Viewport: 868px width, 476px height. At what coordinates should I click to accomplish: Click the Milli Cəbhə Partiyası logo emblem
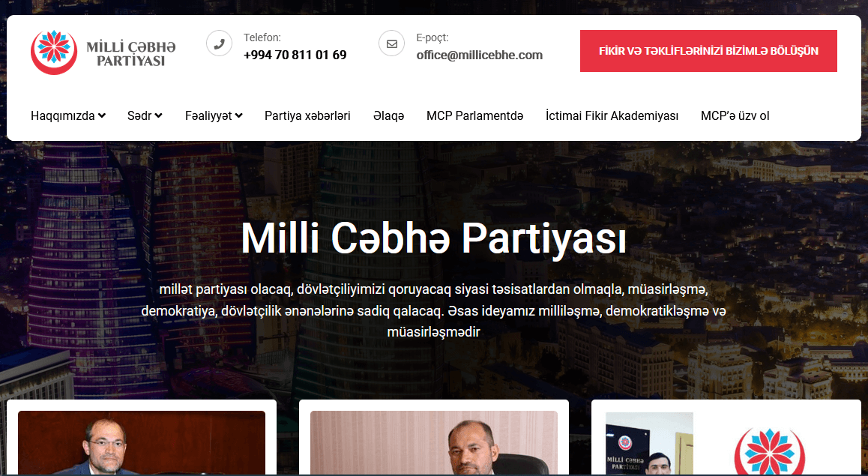click(x=54, y=52)
